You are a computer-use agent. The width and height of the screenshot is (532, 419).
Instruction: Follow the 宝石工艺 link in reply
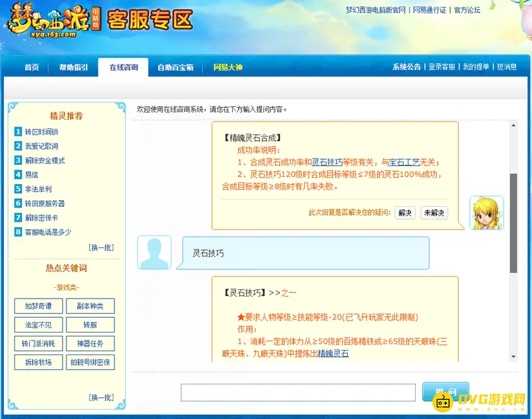click(404, 162)
